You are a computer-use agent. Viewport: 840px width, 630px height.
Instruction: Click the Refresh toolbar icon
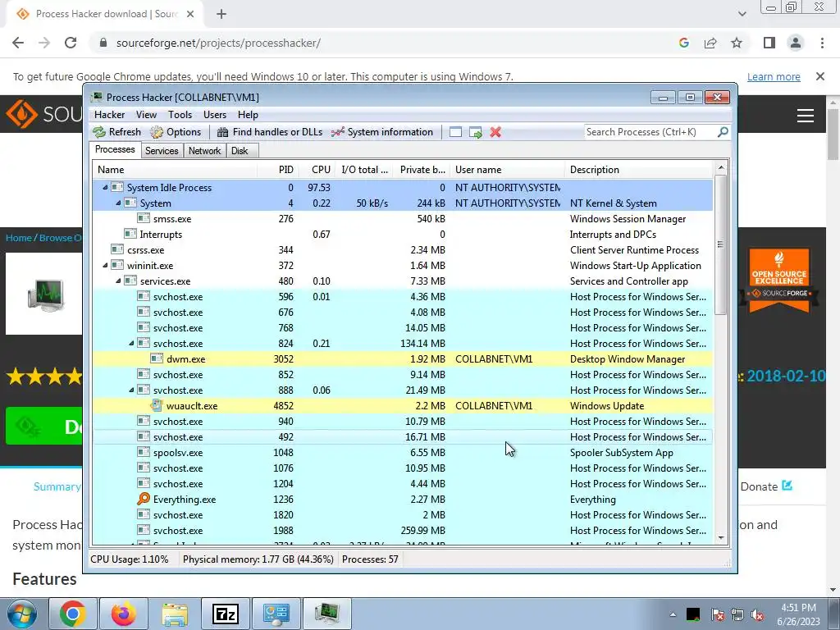point(99,132)
